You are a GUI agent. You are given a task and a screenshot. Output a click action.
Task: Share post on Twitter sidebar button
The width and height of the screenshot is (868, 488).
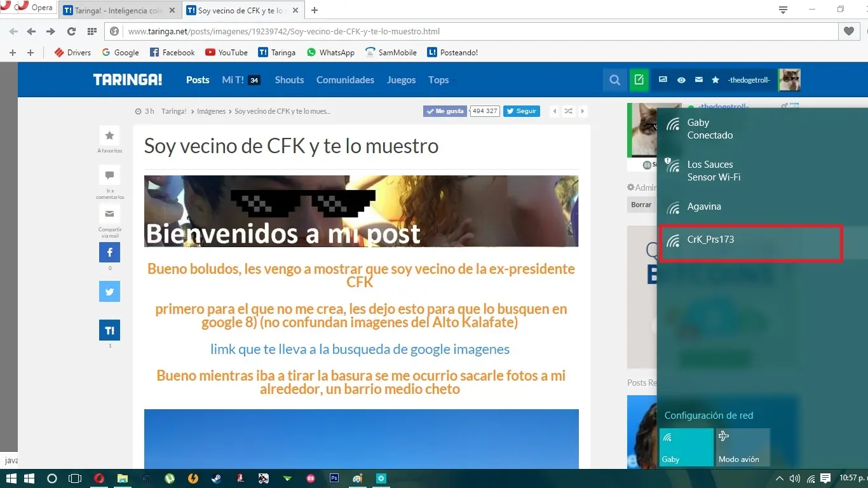click(x=109, y=291)
